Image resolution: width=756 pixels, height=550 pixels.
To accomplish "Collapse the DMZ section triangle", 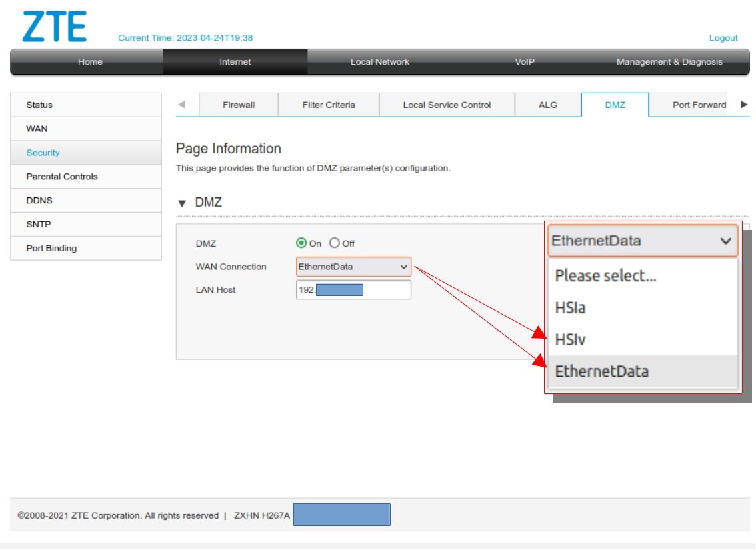I will click(x=182, y=203).
